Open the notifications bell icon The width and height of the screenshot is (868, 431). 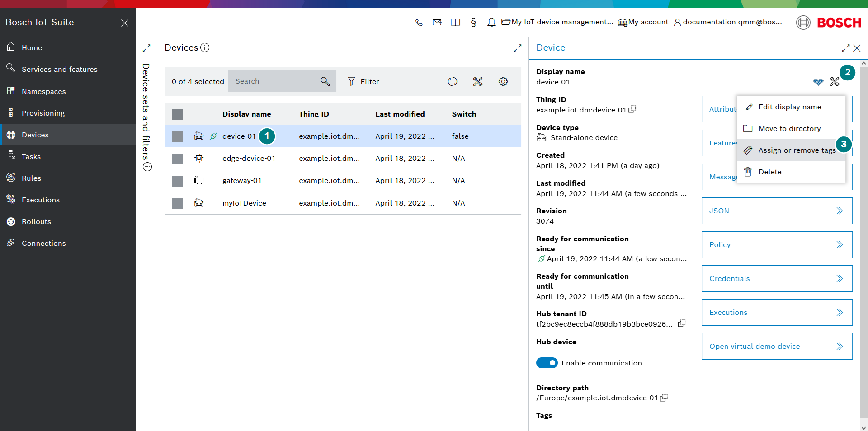coord(491,22)
